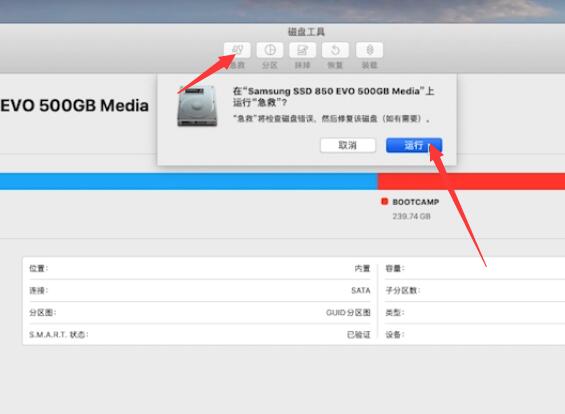Image resolution: width=565 pixels, height=414 pixels.
Task: Click the Restore (恢复) toolbar icon
Action: pyautogui.click(x=335, y=50)
